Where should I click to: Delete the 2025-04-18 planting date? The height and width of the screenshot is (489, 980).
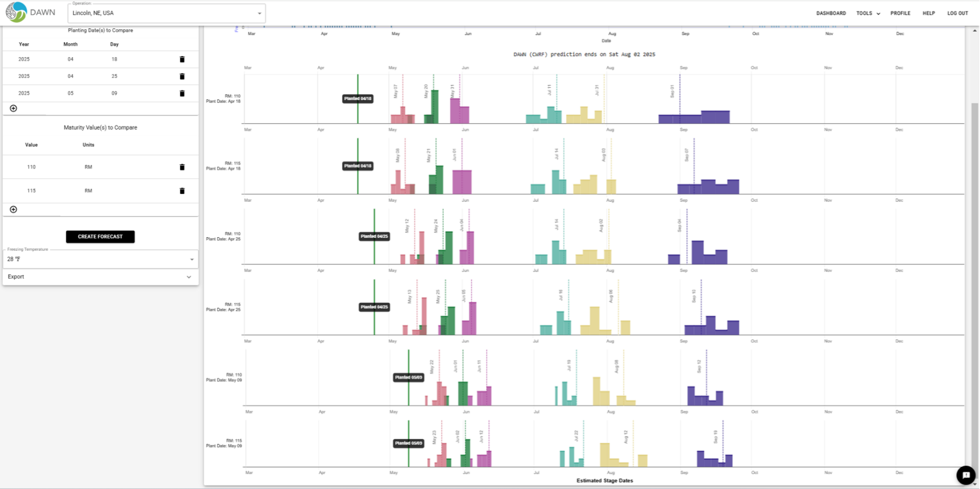(x=182, y=59)
